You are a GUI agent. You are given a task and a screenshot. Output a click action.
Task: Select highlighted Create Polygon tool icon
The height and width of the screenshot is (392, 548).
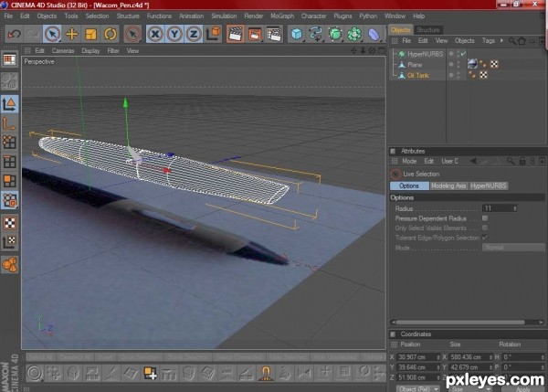tap(151, 373)
